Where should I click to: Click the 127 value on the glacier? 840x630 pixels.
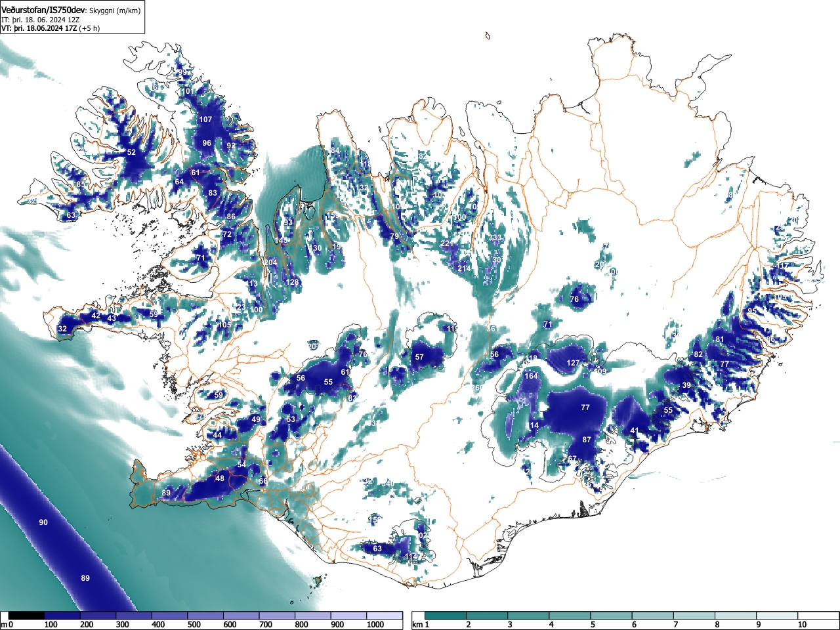point(574,363)
